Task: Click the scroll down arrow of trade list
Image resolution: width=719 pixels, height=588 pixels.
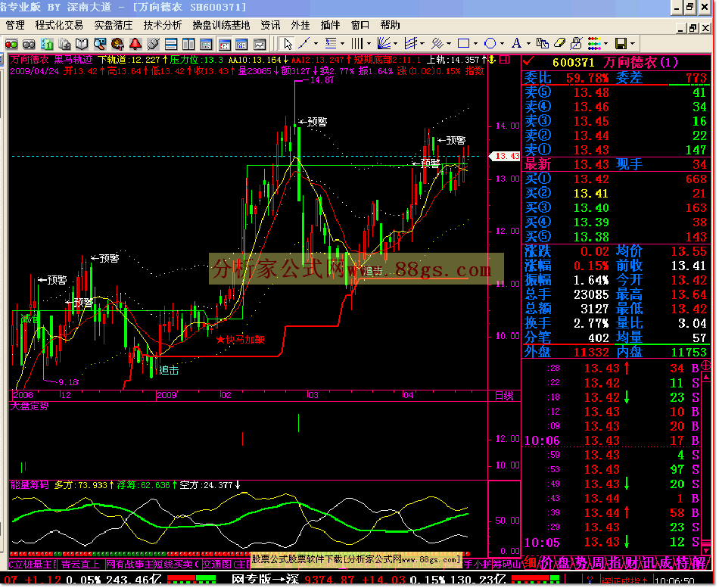Action: 706,550
